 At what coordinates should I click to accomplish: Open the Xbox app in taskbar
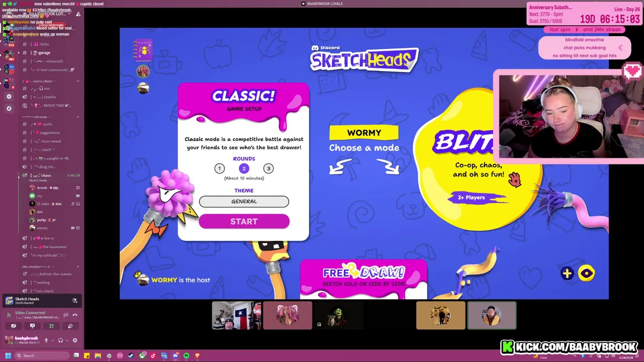142,355
